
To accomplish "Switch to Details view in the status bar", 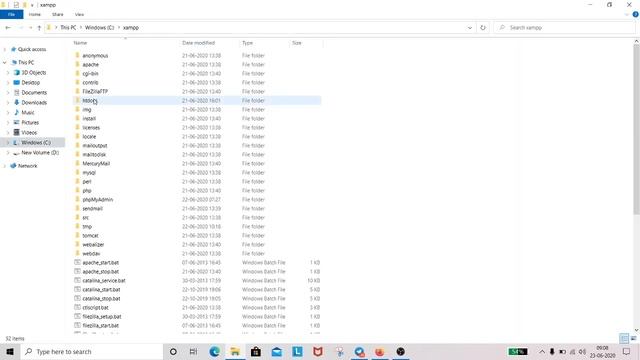I will [624, 338].
